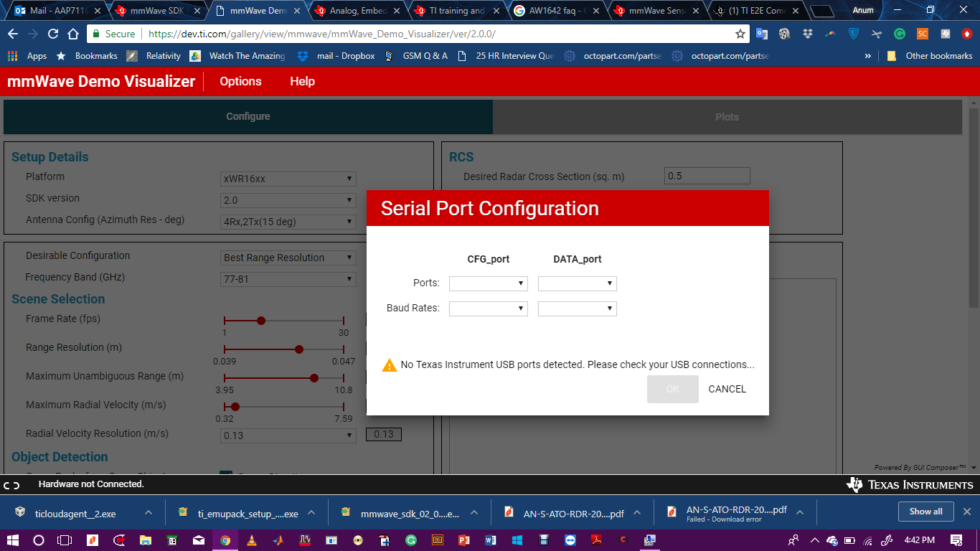
Task: Launch VLC media player from the taskbar
Action: click(x=251, y=540)
